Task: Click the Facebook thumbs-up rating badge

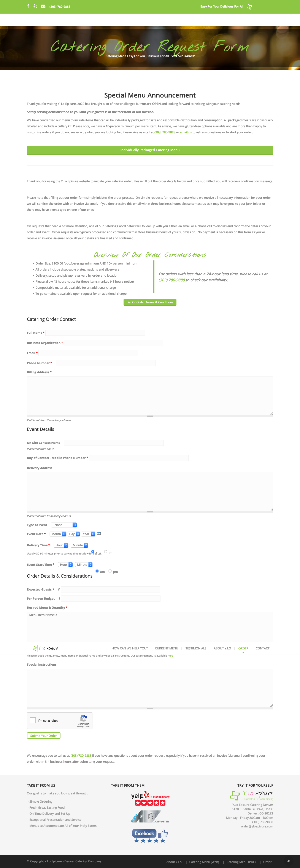Action: [150, 836]
